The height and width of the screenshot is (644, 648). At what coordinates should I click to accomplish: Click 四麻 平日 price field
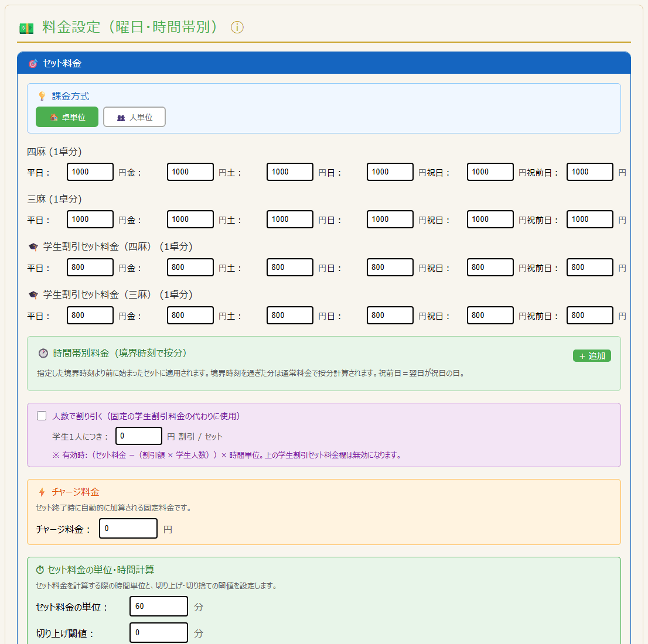(90, 172)
